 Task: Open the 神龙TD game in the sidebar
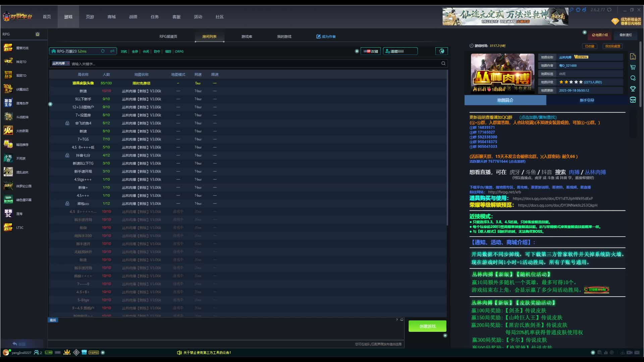coord(21,62)
